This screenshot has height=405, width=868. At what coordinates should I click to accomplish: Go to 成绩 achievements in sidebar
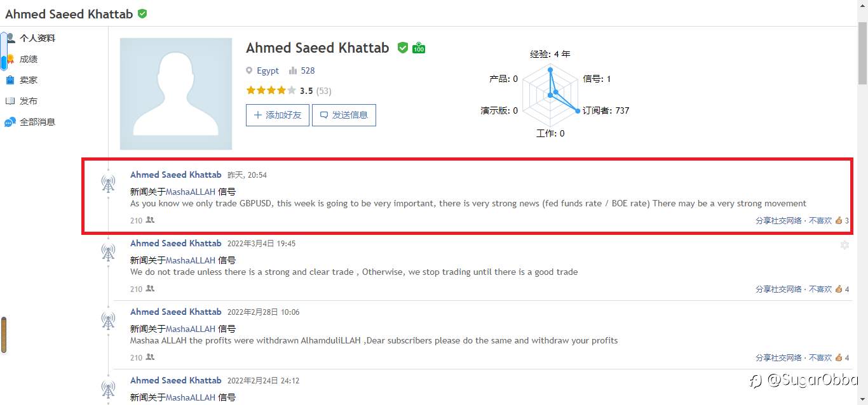click(29, 59)
